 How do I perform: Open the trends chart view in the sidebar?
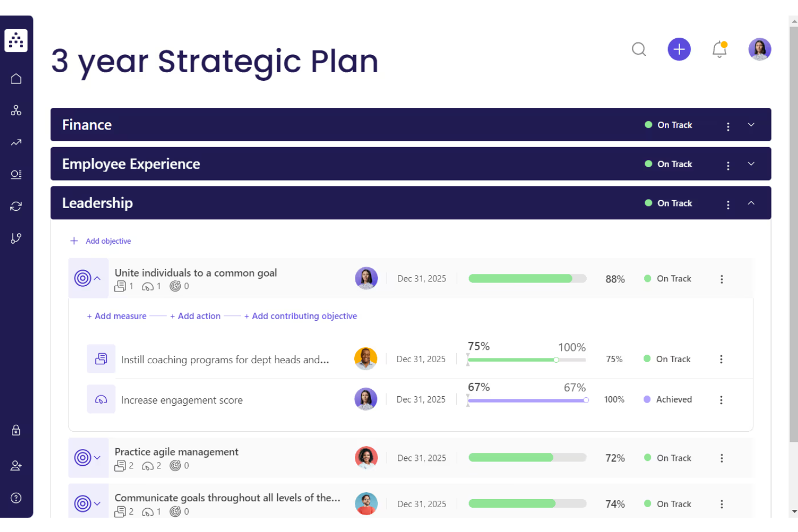[16, 142]
